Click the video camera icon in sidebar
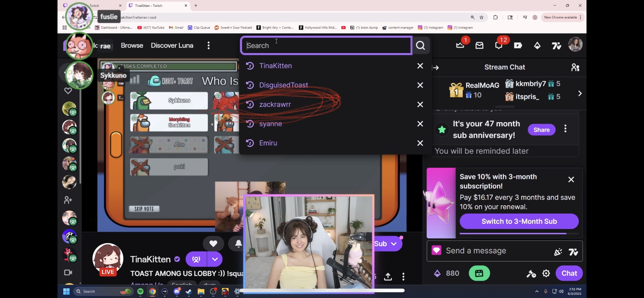This screenshot has height=298, width=644. click(x=68, y=272)
